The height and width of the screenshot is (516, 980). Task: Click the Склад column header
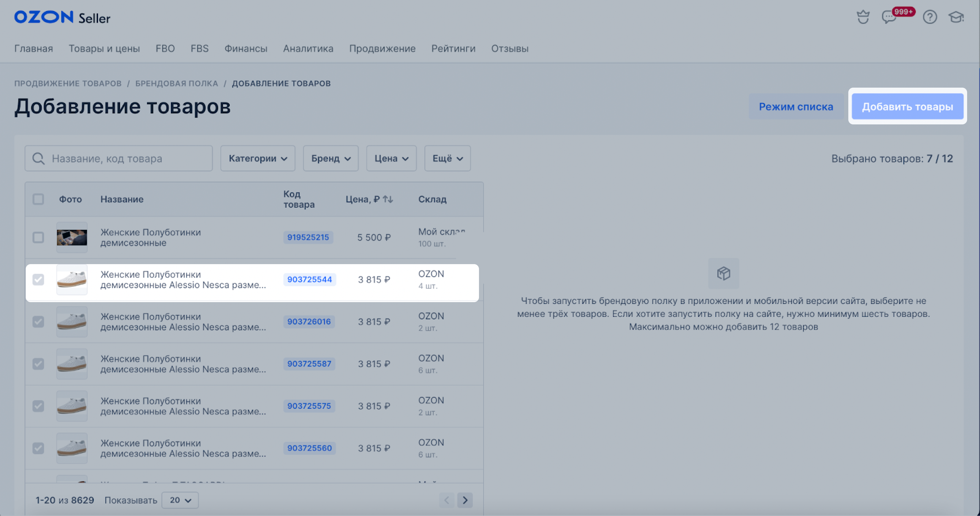click(x=432, y=199)
